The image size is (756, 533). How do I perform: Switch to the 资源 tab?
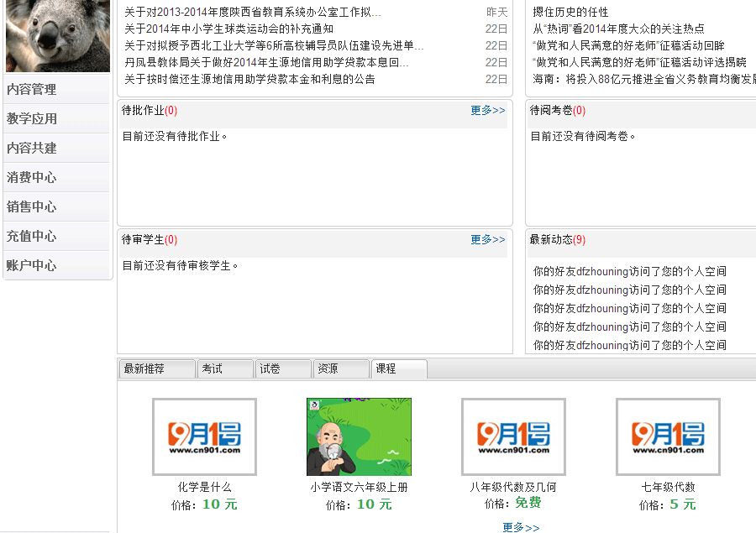[x=328, y=368]
